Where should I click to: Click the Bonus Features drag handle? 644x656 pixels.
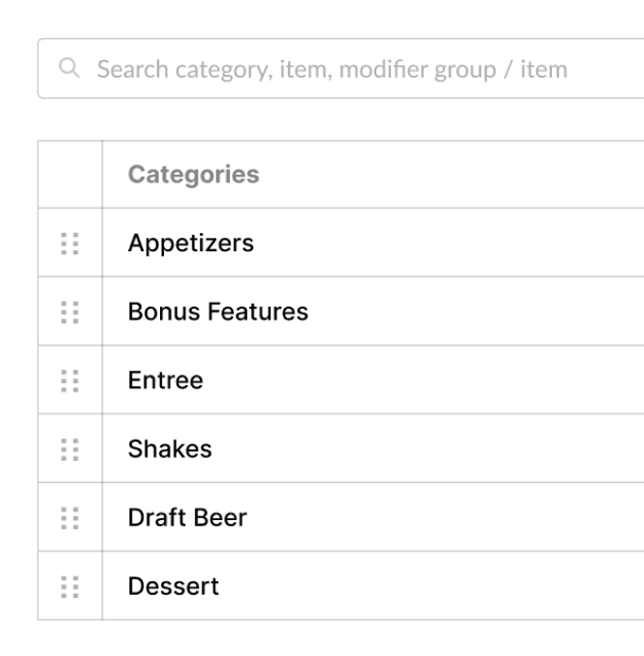click(x=69, y=312)
